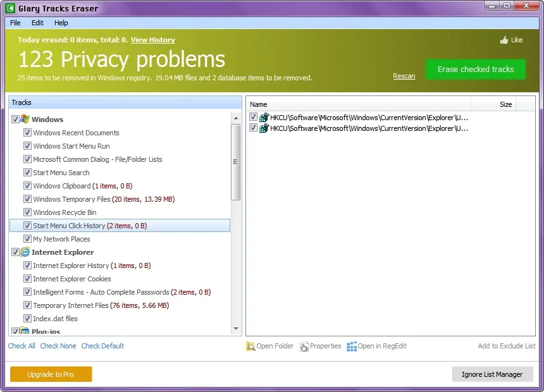The width and height of the screenshot is (544, 392).
Task: Click the Plug-ins category icon
Action: (x=25, y=331)
